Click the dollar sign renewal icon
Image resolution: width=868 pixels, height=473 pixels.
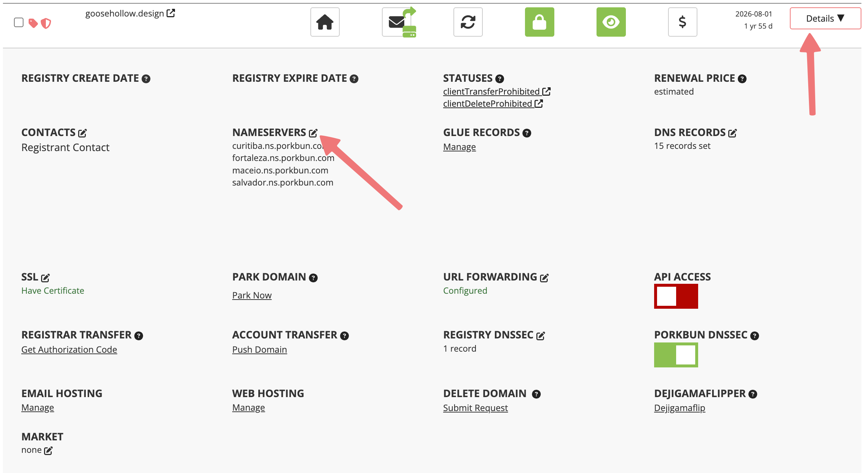682,22
